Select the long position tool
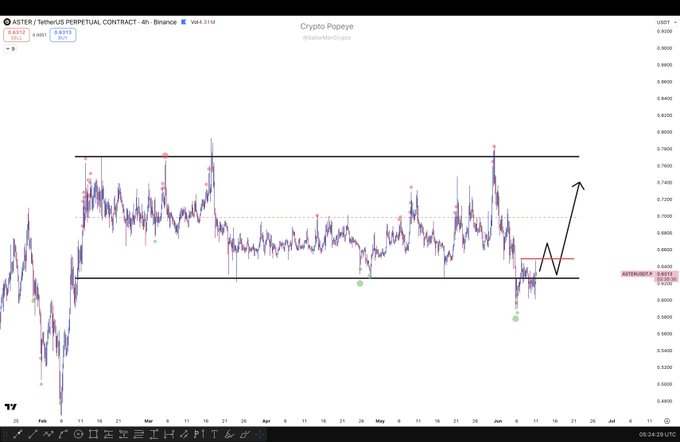The width and height of the screenshot is (680, 442). coord(108,434)
